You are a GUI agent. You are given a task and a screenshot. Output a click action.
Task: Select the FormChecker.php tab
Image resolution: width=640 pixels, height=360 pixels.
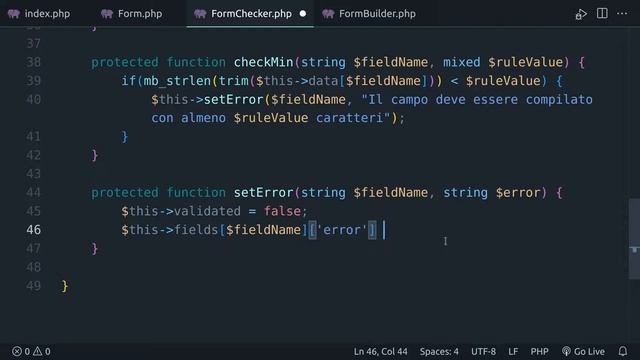point(250,13)
